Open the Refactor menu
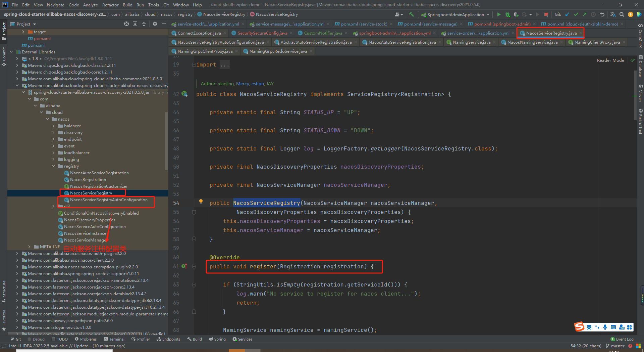 (110, 5)
